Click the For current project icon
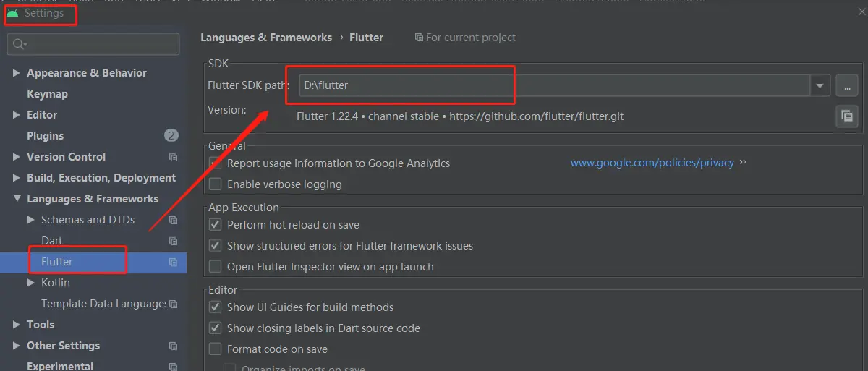 (x=419, y=38)
